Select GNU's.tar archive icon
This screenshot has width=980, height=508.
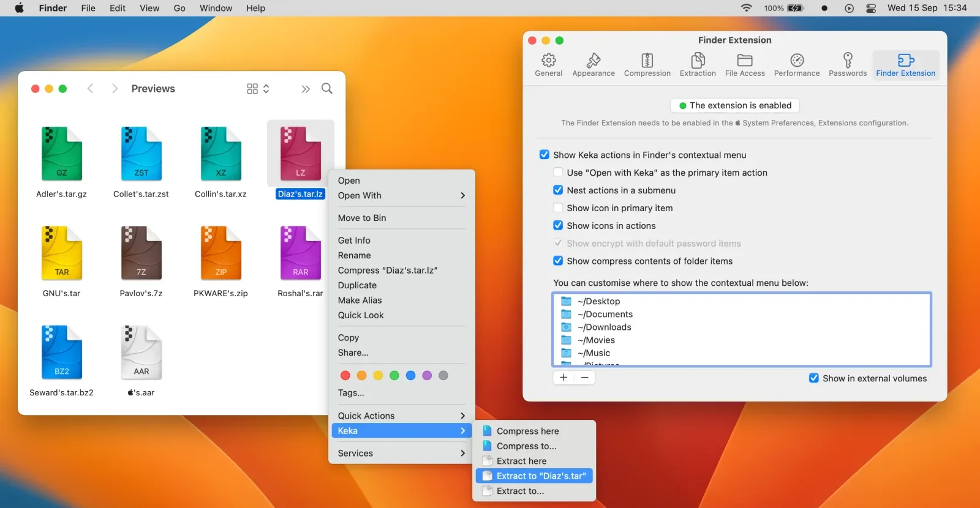point(62,253)
